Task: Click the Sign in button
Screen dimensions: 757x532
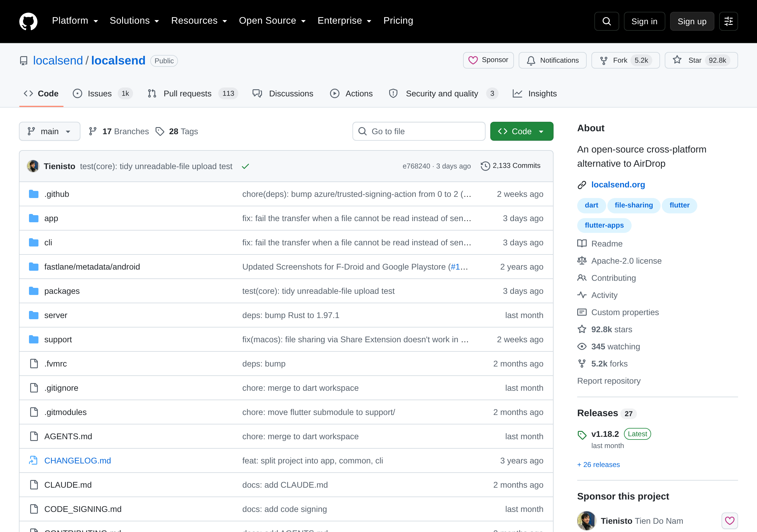Action: 644,21
